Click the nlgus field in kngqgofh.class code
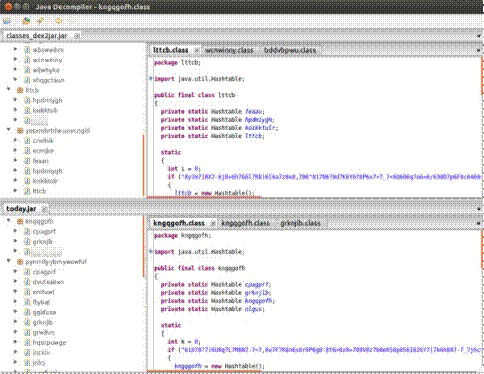This screenshot has height=374, width=484. point(255,309)
